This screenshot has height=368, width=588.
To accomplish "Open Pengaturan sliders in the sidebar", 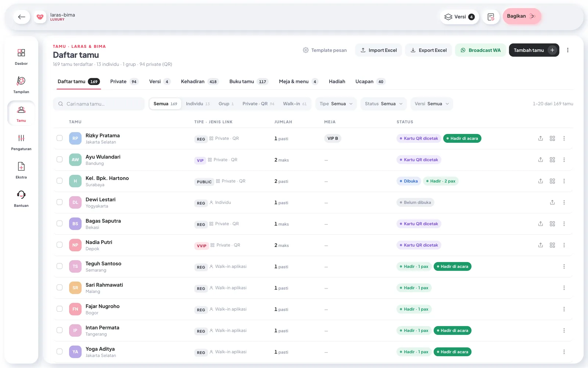I will (21, 142).
